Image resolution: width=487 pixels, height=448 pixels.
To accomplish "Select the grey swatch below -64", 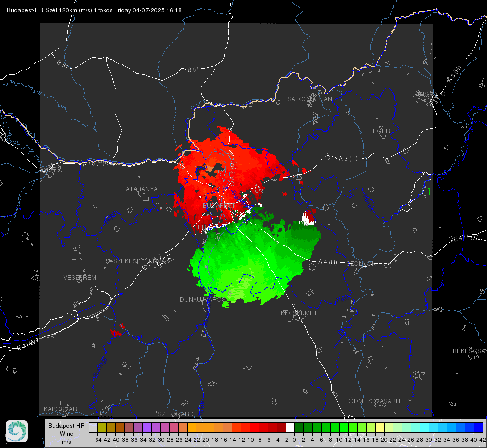I will coord(93,427).
